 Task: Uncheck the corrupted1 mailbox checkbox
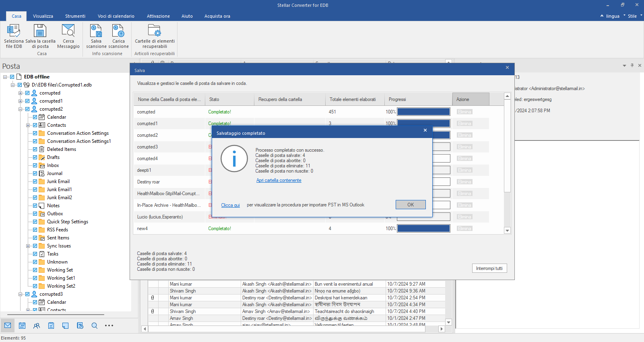27,101
